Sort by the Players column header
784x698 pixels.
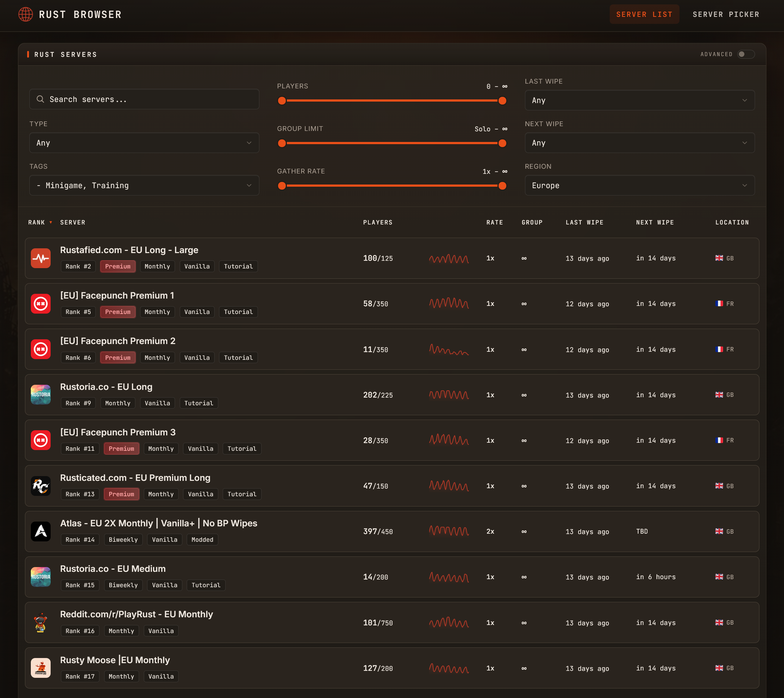point(378,222)
